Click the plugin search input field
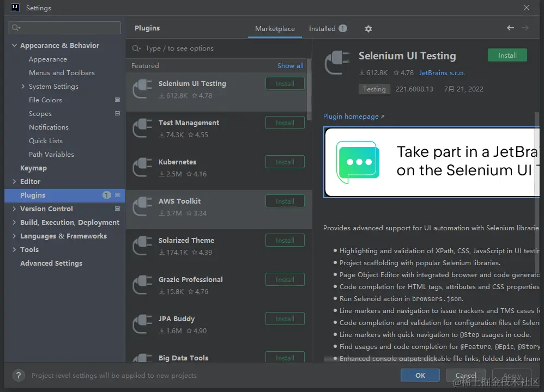The image size is (544, 392). (x=219, y=48)
